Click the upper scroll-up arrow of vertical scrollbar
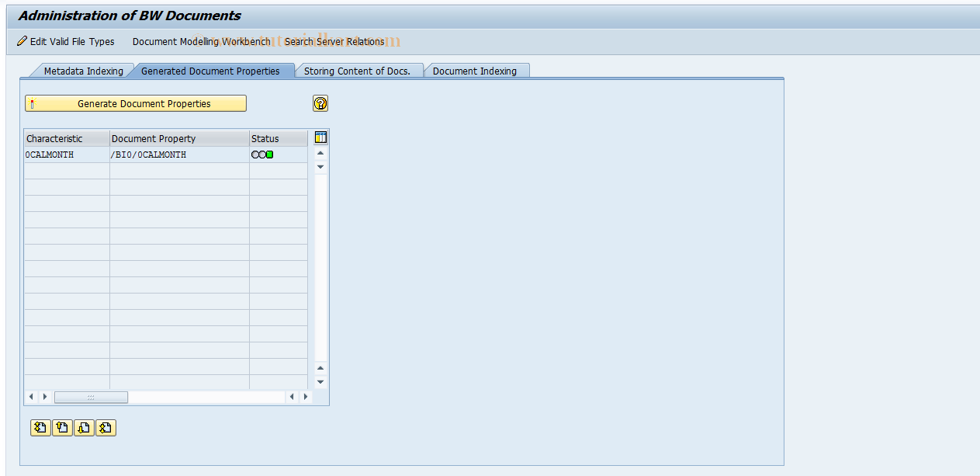The height and width of the screenshot is (476, 980). pos(320,153)
